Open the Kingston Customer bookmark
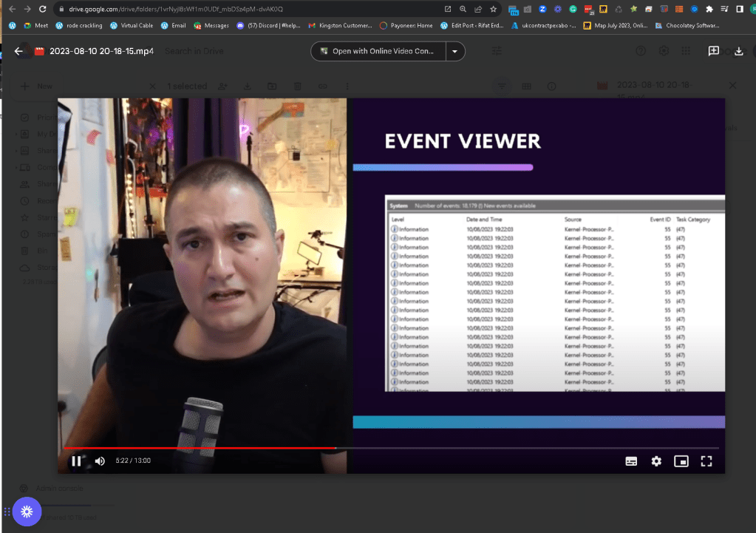This screenshot has height=533, width=756. pos(341,26)
